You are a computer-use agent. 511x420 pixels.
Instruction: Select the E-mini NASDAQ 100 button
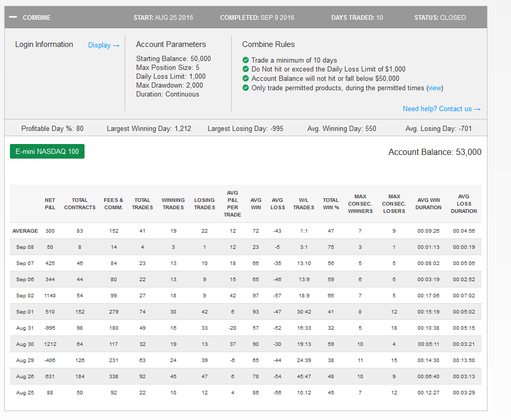[47, 151]
